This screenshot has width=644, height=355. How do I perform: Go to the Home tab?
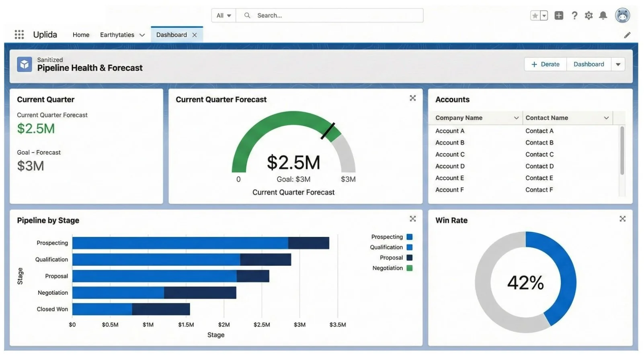click(81, 35)
